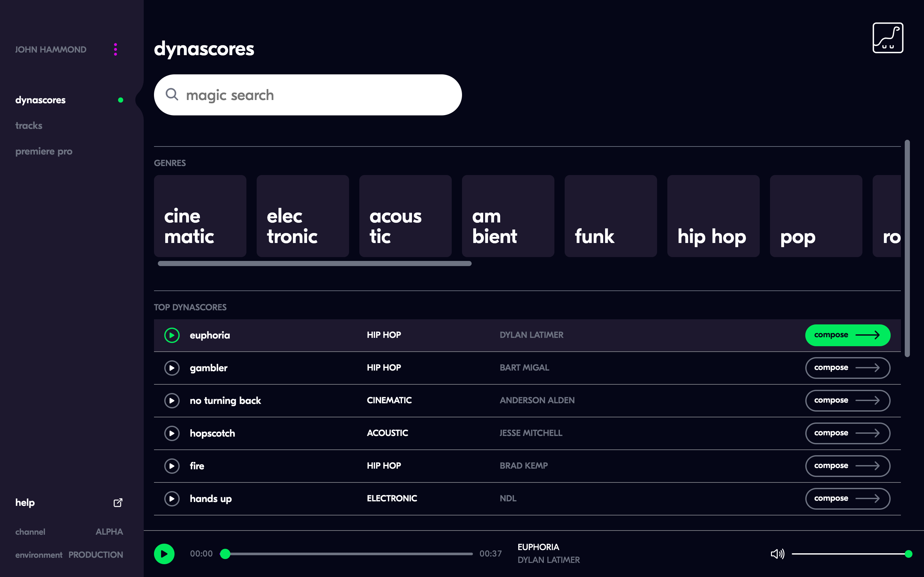Compose using the hands up dynascore
Image resolution: width=924 pixels, height=577 pixels.
(847, 498)
